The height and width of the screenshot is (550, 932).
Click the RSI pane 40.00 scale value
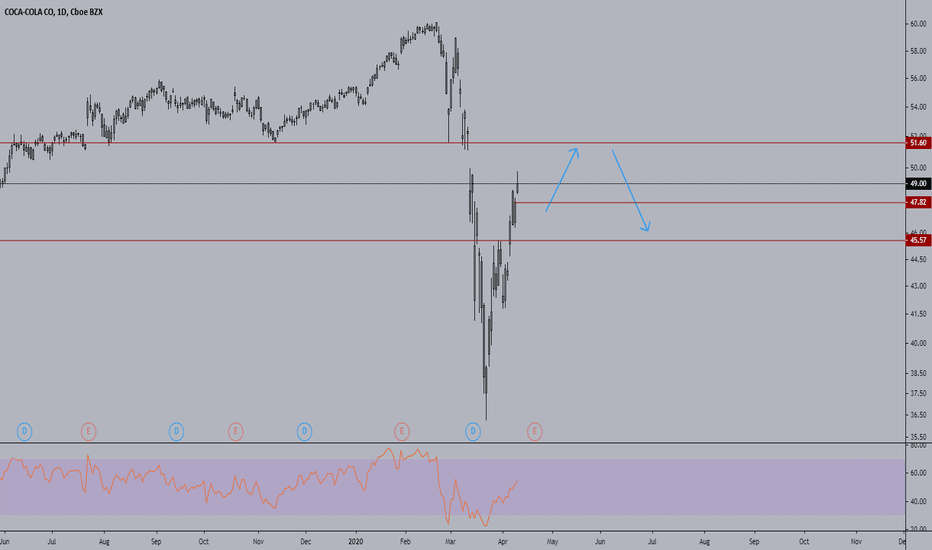point(918,501)
